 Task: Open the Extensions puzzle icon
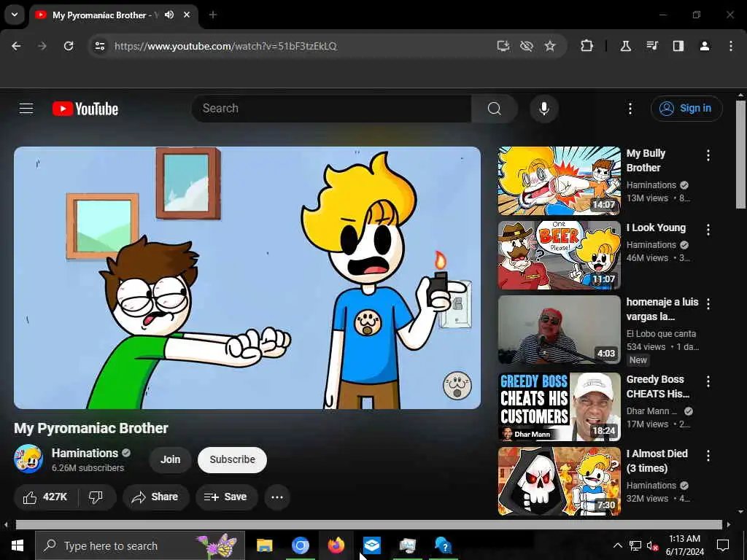pos(587,46)
